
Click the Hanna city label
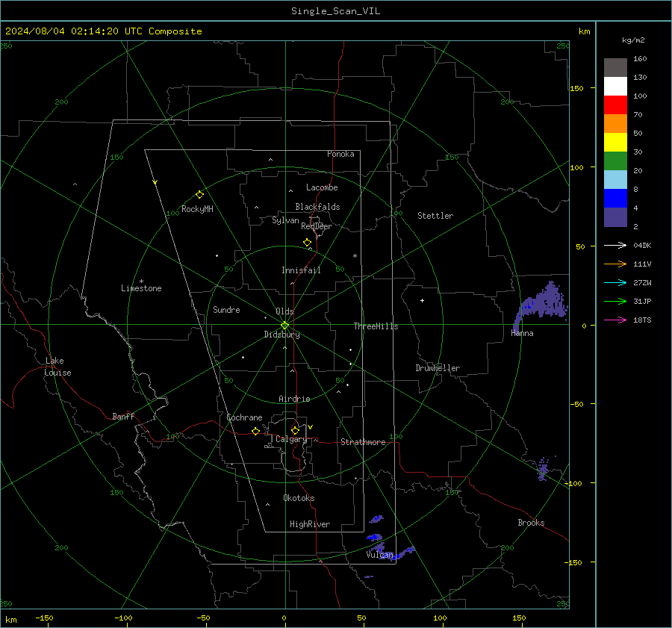pyautogui.click(x=522, y=333)
